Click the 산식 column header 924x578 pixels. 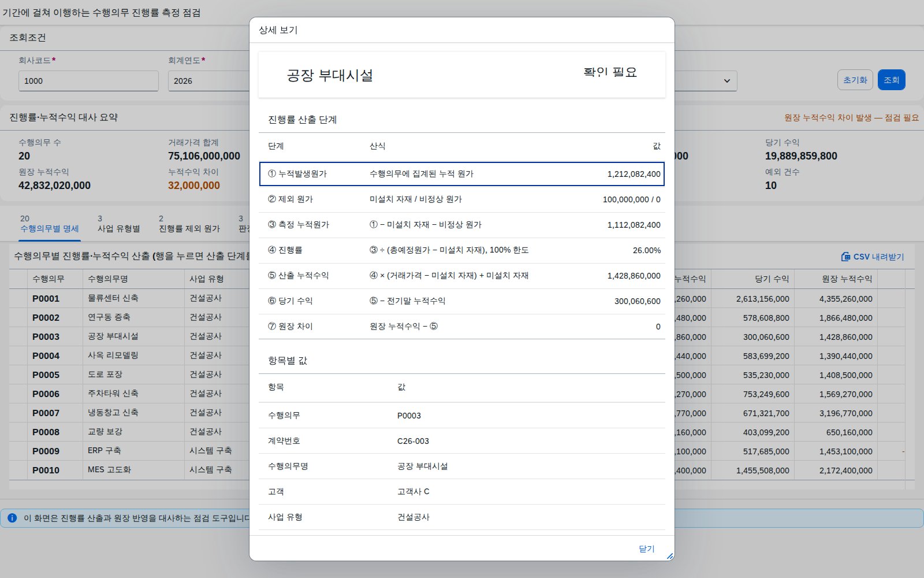click(x=378, y=146)
